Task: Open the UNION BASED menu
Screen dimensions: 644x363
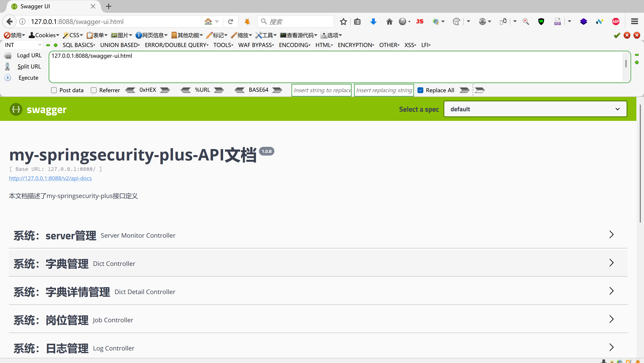Action: pos(120,45)
